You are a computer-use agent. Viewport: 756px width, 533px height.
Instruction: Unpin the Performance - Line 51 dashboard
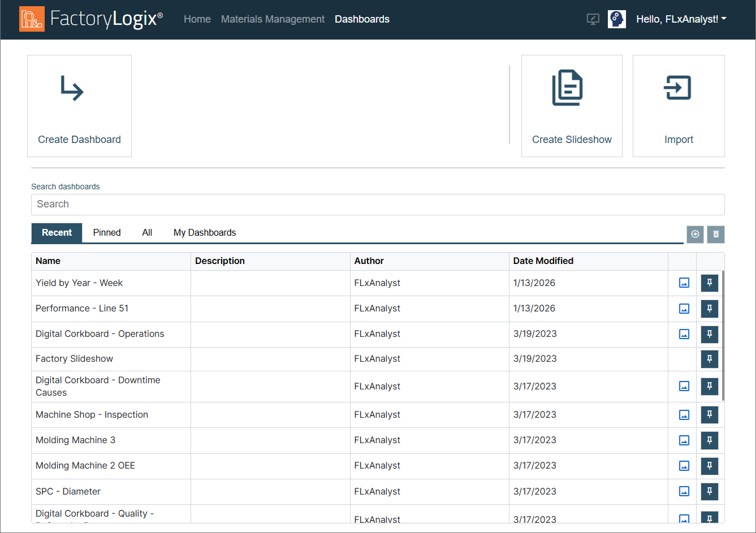(709, 309)
